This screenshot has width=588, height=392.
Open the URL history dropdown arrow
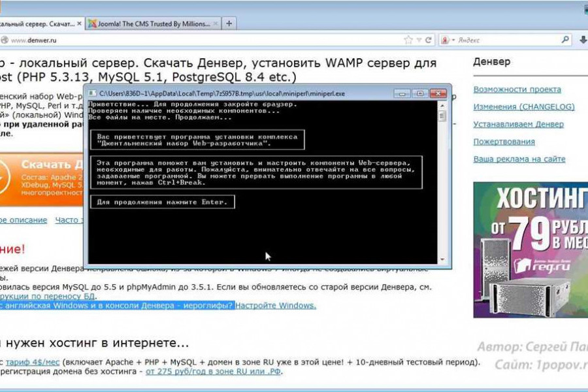click(419, 40)
